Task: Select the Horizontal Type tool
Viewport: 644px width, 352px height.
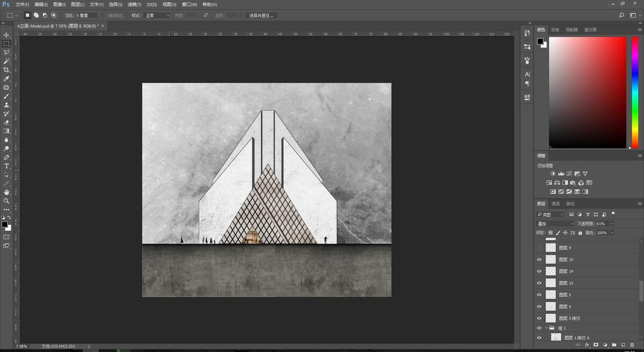Action: click(6, 166)
